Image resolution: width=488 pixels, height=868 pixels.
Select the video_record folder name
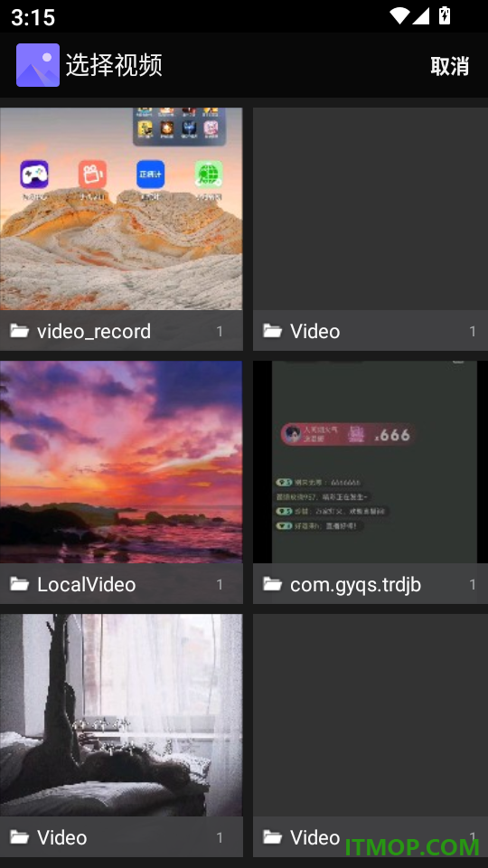93,332
